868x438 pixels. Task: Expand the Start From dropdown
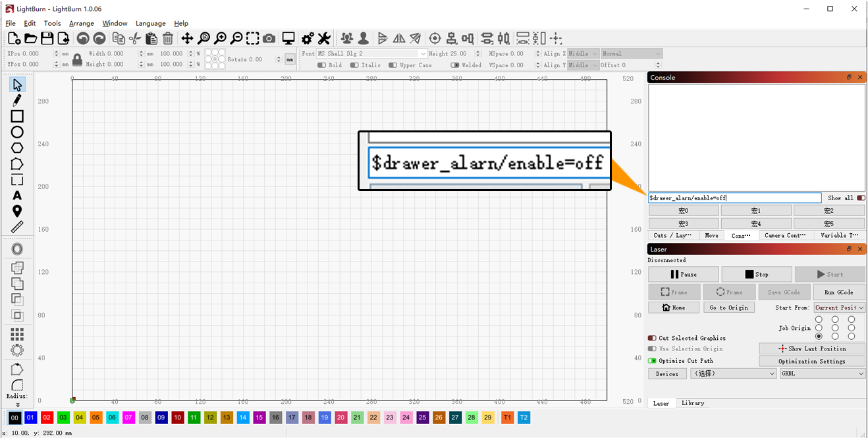[840, 308]
